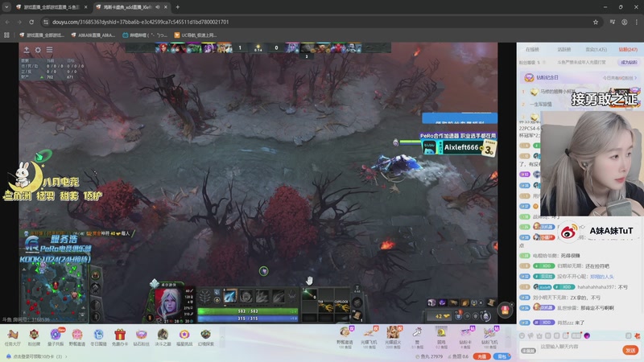Switch to the 贵宾(1475) tab

597,49
